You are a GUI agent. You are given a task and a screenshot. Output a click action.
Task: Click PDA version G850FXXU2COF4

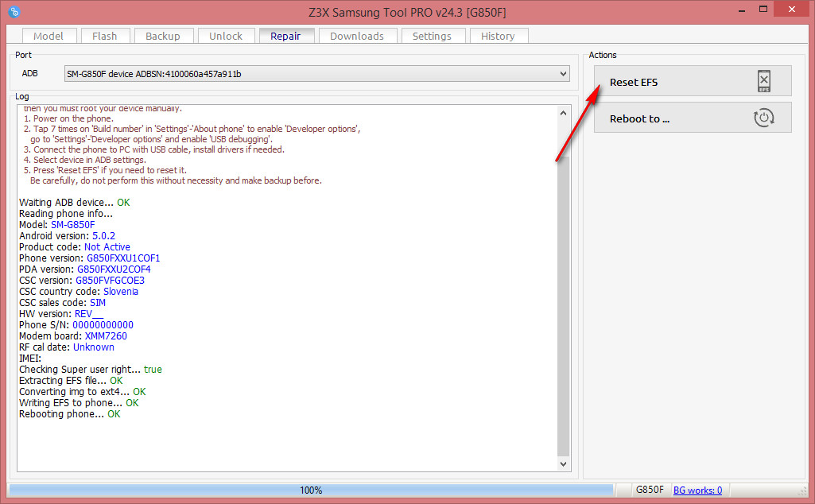coord(114,269)
